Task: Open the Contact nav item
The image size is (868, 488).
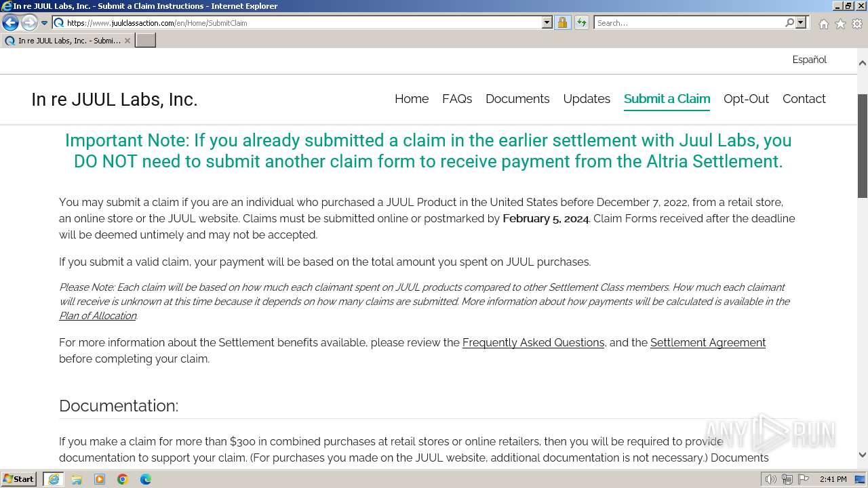Action: point(804,99)
